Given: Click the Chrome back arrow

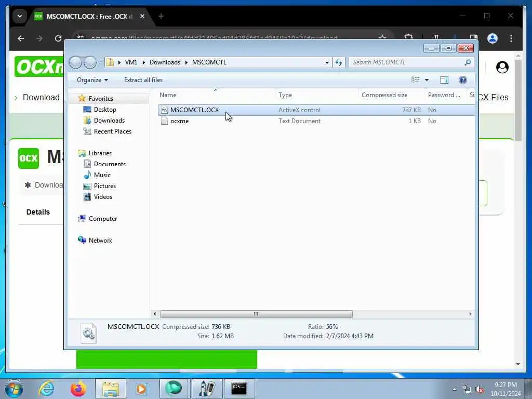Looking at the screenshot, I should pos(21,38).
